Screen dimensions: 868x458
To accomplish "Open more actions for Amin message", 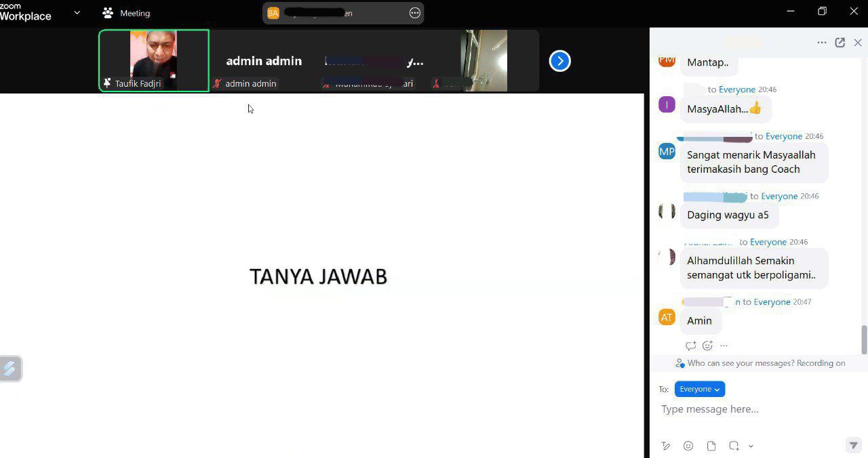I will (724, 346).
